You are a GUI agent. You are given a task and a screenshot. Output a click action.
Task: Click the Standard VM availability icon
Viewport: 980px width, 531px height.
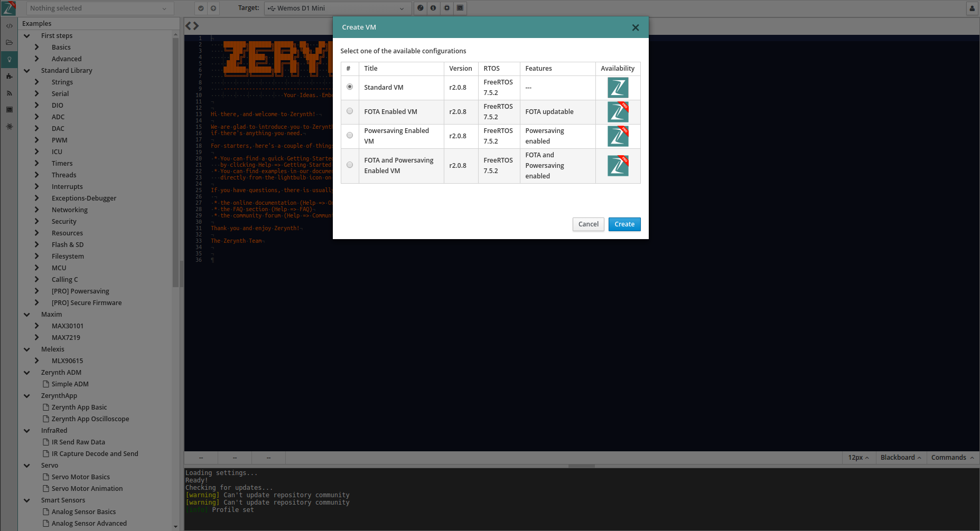click(618, 88)
